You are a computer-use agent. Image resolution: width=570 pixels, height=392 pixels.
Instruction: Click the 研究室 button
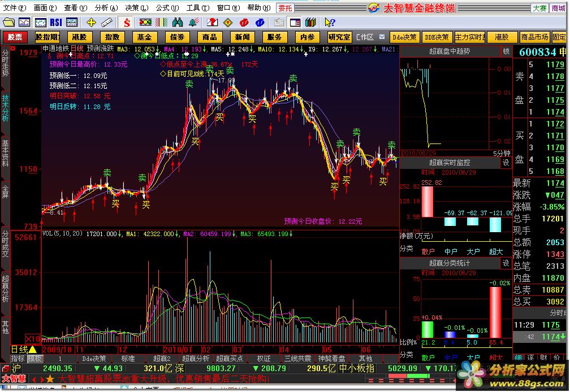(x=339, y=37)
